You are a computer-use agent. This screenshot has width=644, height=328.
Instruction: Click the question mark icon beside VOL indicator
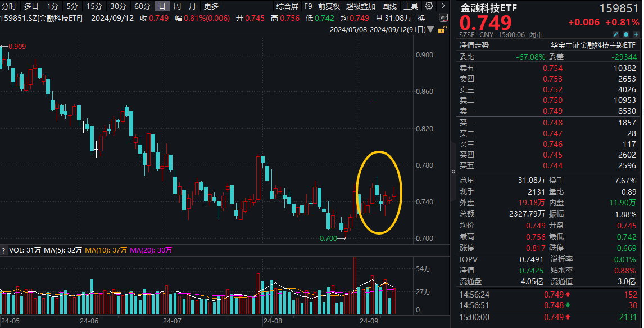click(4, 251)
